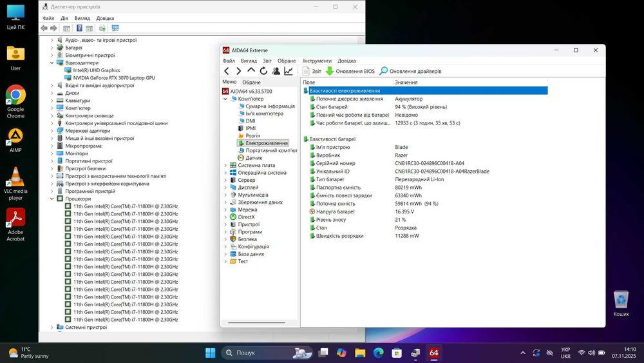Screen dimensions: 644x363
Task: Switch to the Меню tab
Action: click(x=229, y=82)
